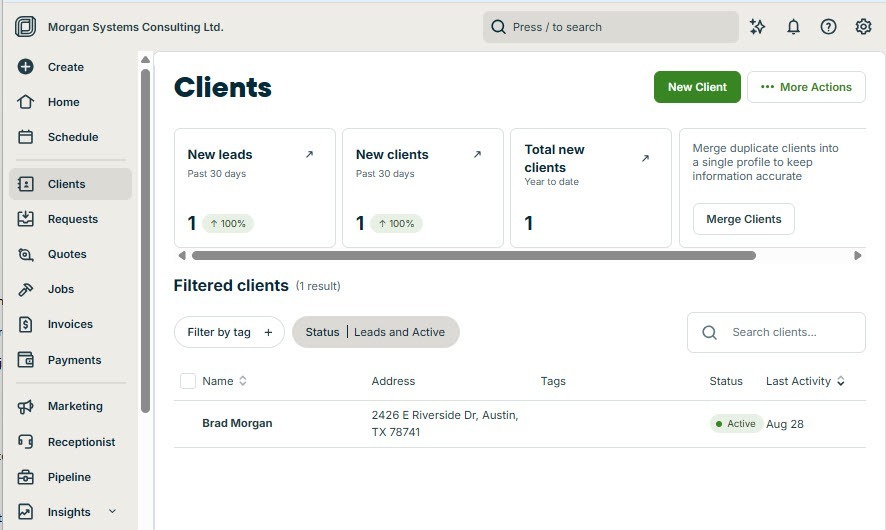This screenshot has width=886, height=530.
Task: Open the More Actions menu
Action: pos(806,87)
